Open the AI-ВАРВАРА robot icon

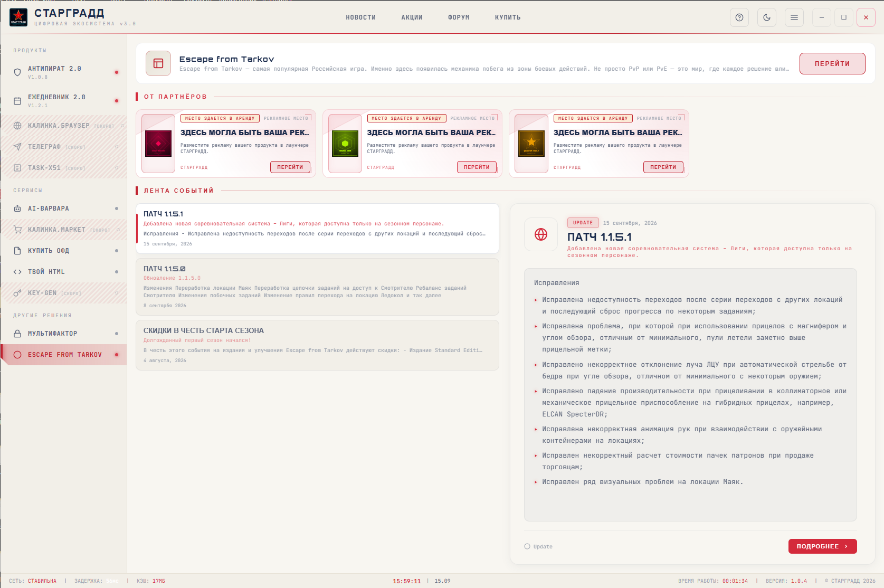[17, 208]
